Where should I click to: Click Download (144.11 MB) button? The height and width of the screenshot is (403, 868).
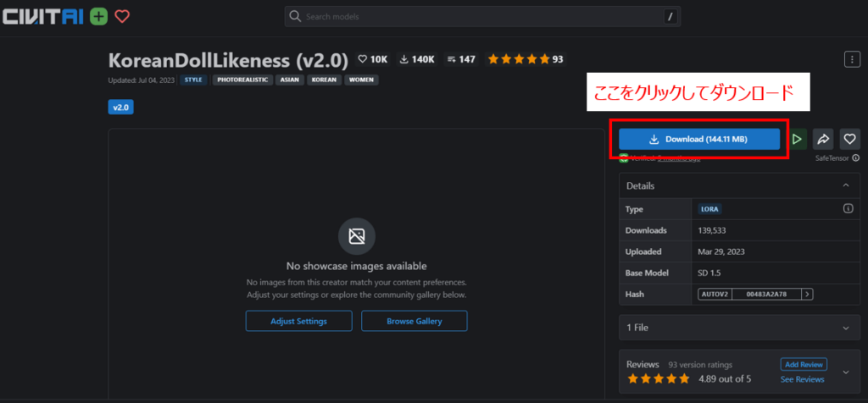[x=699, y=140]
